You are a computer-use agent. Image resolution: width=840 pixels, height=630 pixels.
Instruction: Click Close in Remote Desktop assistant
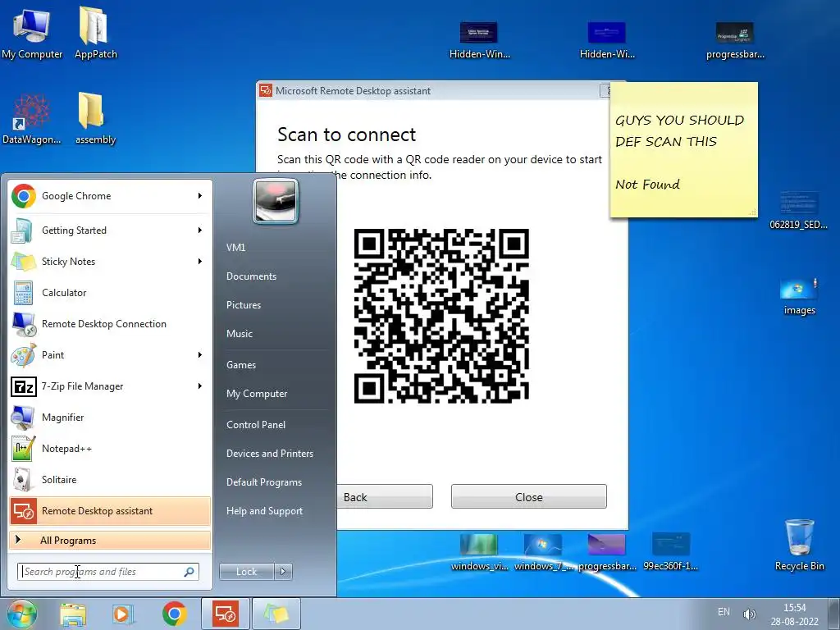point(529,496)
